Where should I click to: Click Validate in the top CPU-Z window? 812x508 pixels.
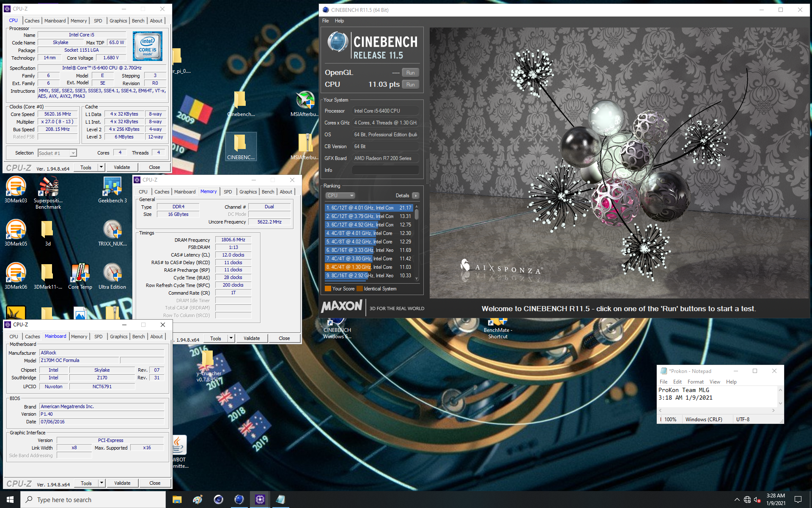(x=122, y=167)
